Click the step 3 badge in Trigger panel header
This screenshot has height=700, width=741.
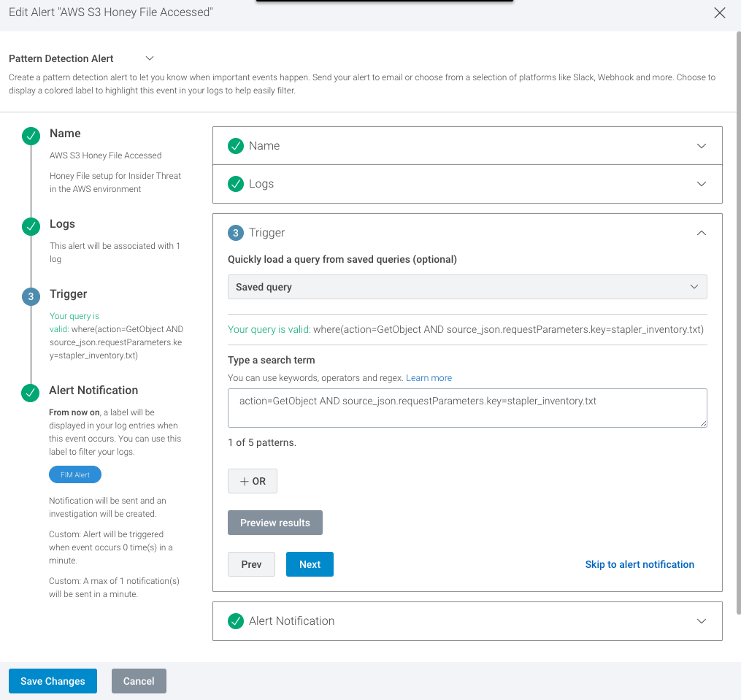click(235, 233)
